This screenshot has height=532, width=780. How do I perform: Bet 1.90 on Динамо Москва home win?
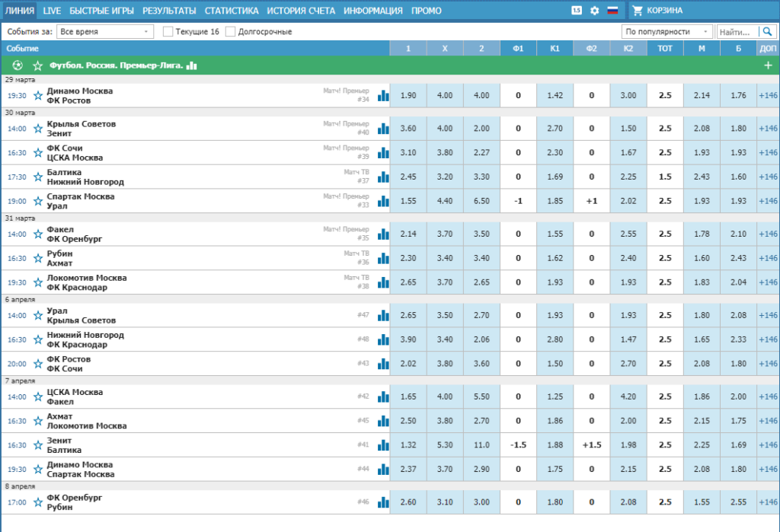408,95
